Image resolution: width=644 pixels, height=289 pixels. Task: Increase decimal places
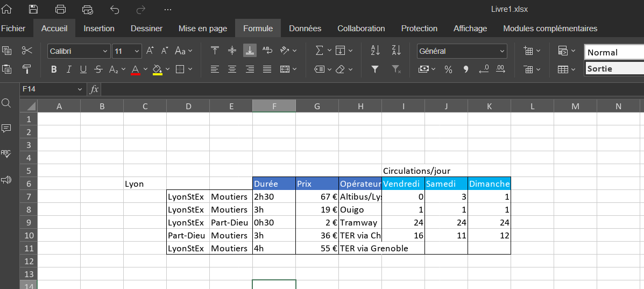[x=501, y=69]
